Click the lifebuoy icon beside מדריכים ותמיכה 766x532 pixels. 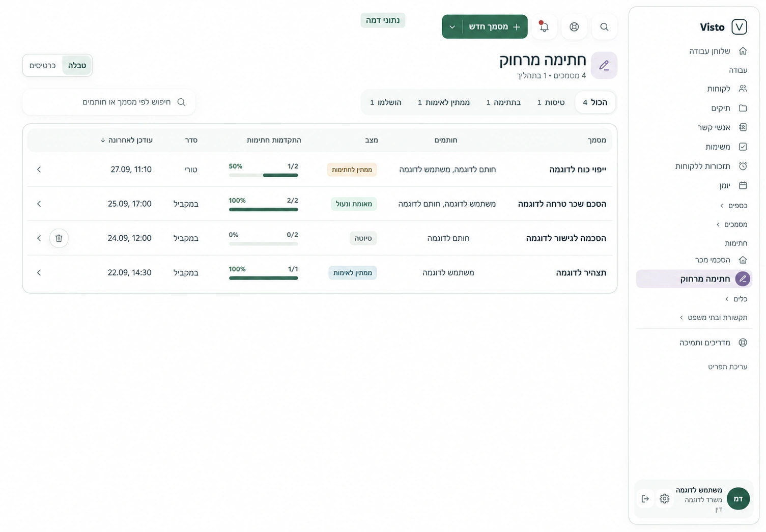(743, 343)
